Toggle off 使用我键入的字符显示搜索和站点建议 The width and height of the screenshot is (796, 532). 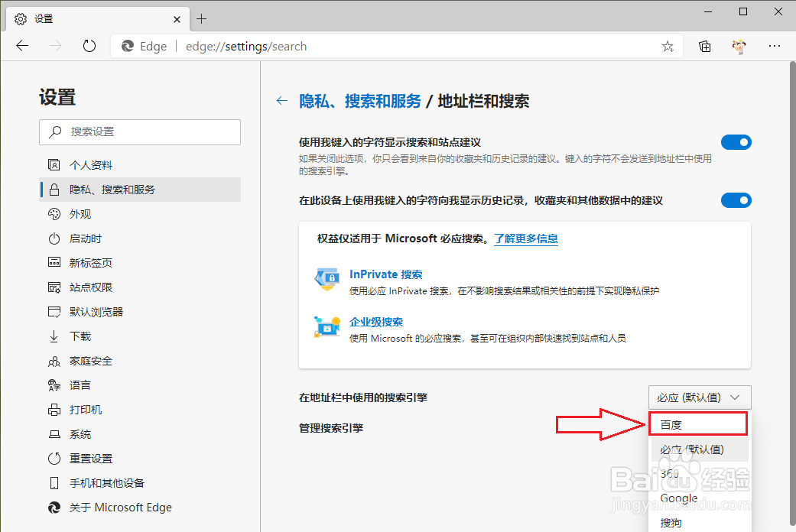[736, 142]
